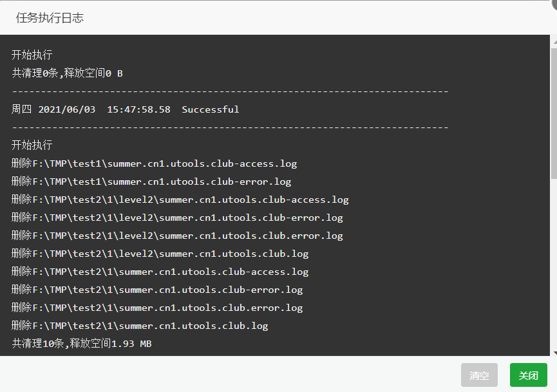Click the 清空 button to clear the log
Image resolution: width=557 pixels, height=392 pixels.
479,375
